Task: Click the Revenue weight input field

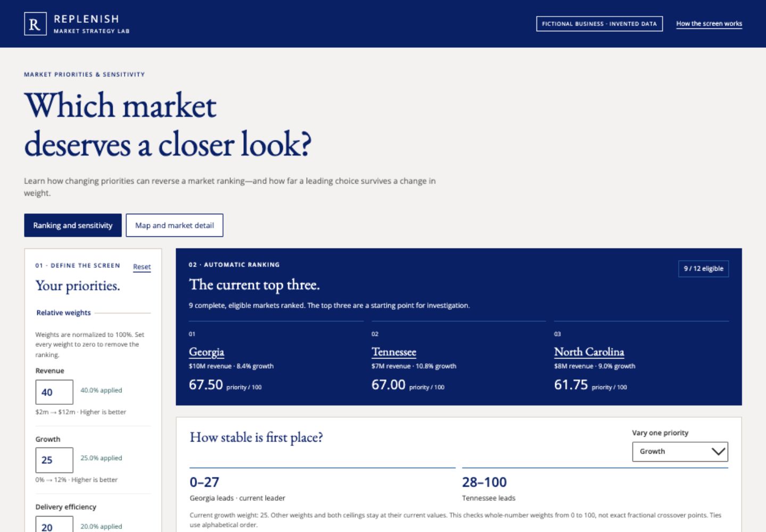Action: 54,392
